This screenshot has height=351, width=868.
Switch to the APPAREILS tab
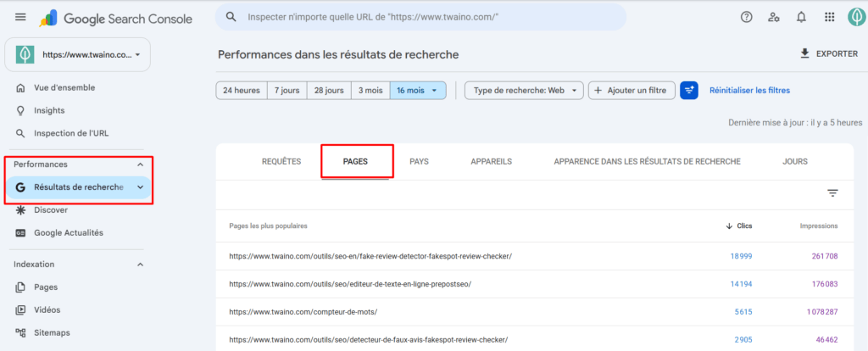point(491,162)
